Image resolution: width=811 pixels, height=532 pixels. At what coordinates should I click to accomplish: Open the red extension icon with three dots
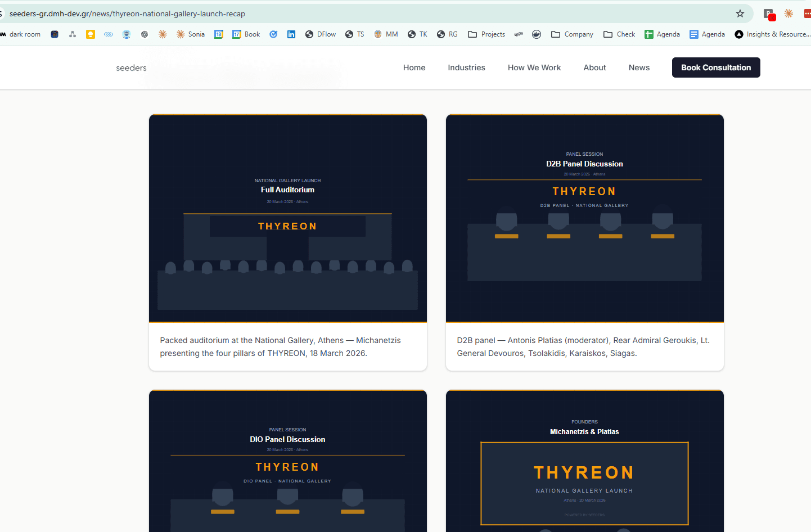[808, 13]
